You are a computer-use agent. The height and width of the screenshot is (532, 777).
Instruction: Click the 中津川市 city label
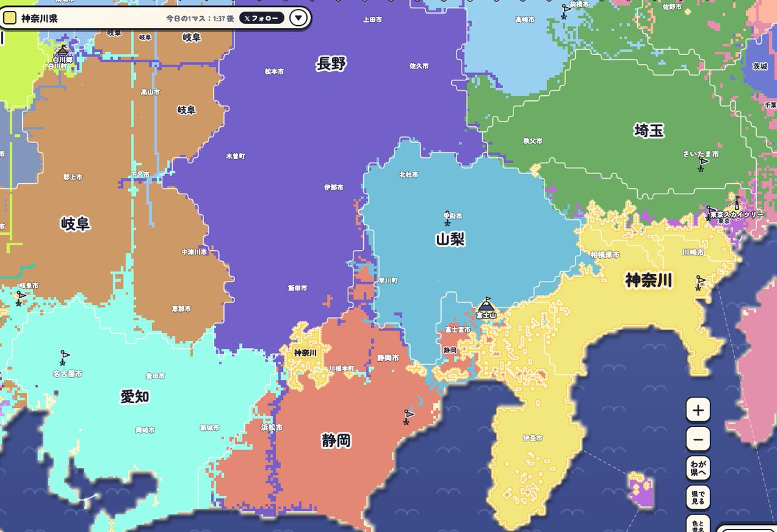[x=194, y=252]
